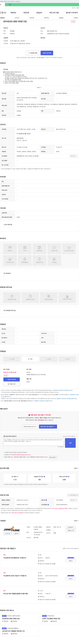Click the 자녀 학자금 지원 icon

tap(69, 249)
